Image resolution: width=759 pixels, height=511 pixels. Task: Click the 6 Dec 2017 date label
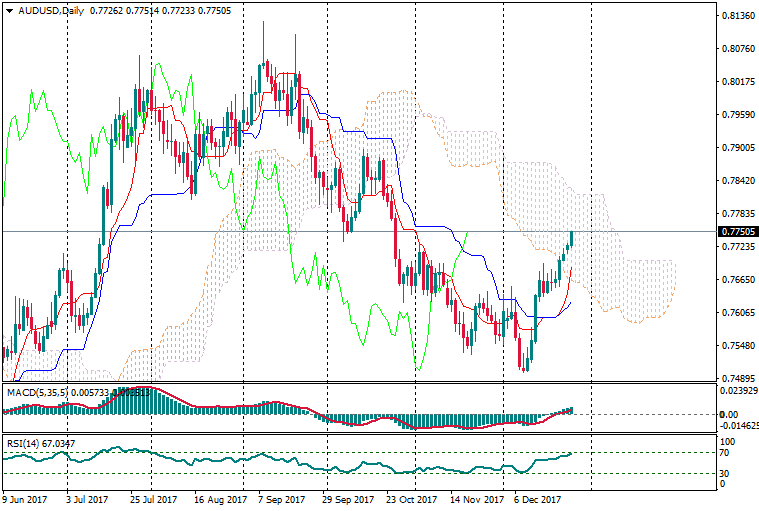536,497
